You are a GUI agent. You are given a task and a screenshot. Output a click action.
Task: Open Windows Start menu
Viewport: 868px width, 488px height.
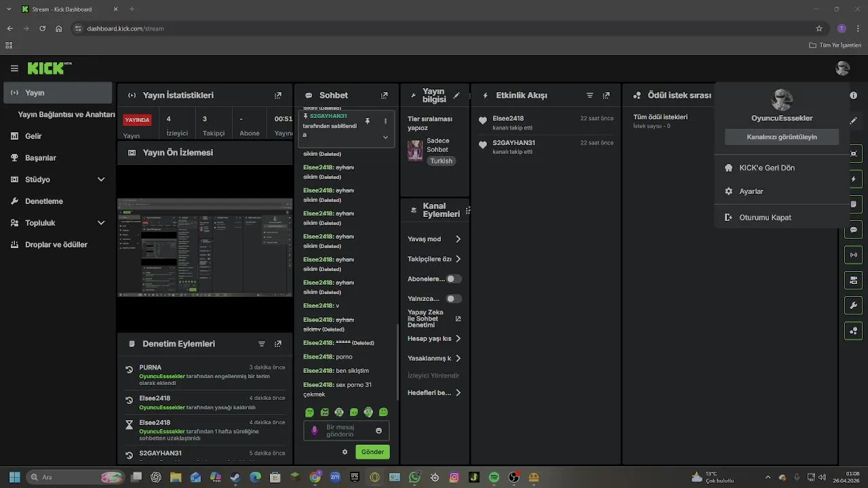click(x=14, y=477)
